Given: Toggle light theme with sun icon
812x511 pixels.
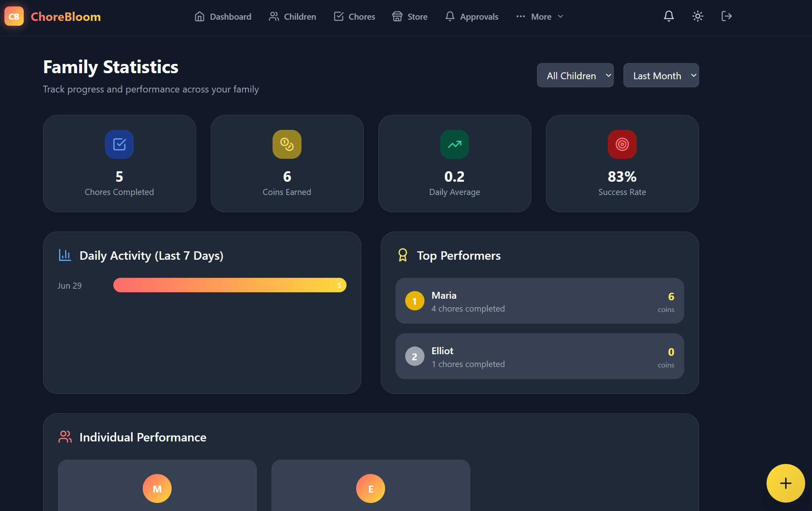Looking at the screenshot, I should coord(697,16).
